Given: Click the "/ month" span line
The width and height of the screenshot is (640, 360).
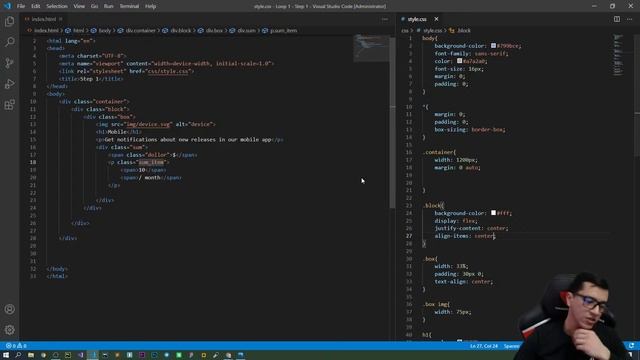Looking at the screenshot, I should [x=151, y=178].
